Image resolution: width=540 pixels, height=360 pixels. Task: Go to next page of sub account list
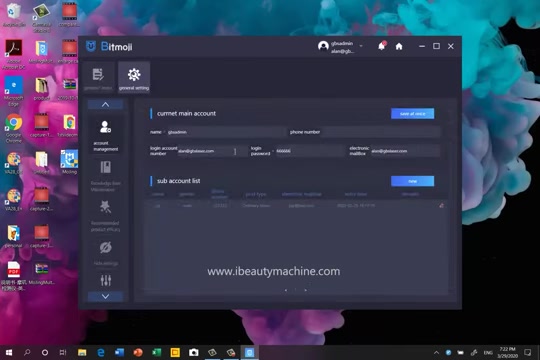click(x=305, y=290)
